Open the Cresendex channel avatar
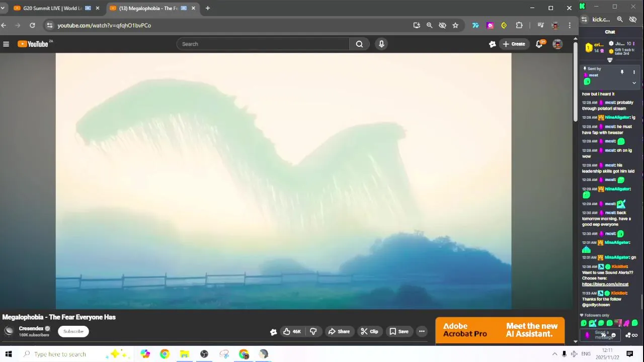This screenshot has height=362, width=644. [x=9, y=331]
